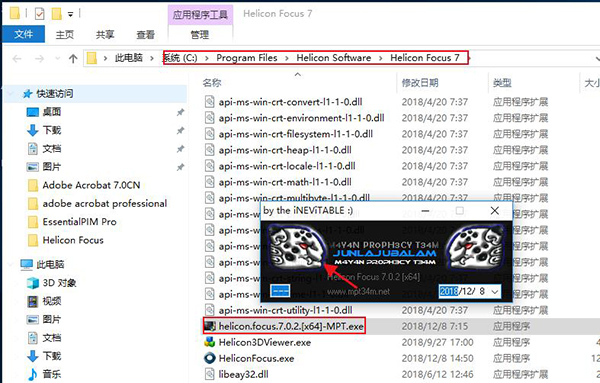Sort by the 类型 column header
The width and height of the screenshot is (600, 383).
coord(502,83)
